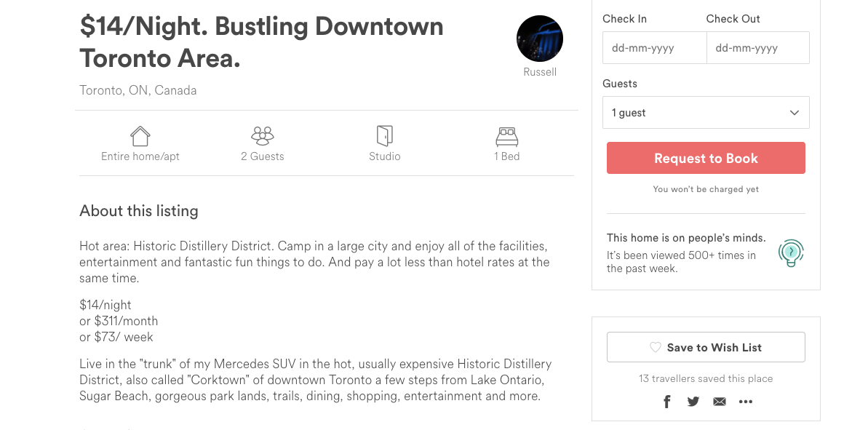The image size is (868, 430).
Task: Click the heart icon in Wish List button
Action: (x=655, y=347)
